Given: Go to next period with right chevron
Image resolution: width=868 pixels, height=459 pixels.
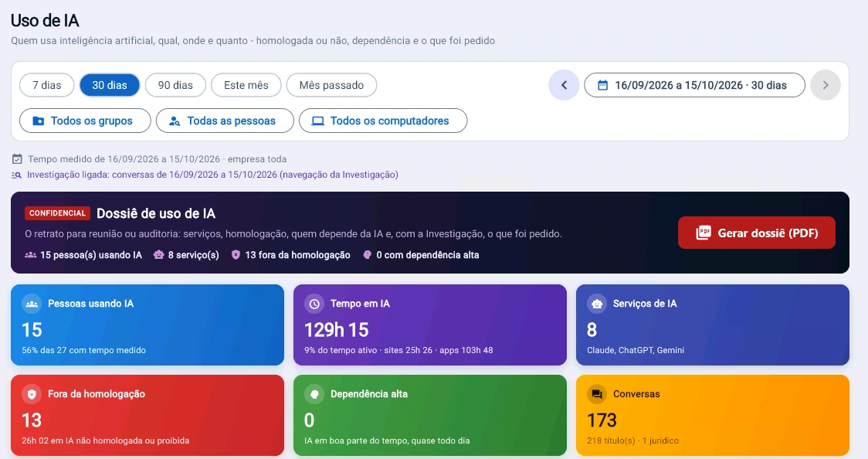Looking at the screenshot, I should click(x=826, y=85).
